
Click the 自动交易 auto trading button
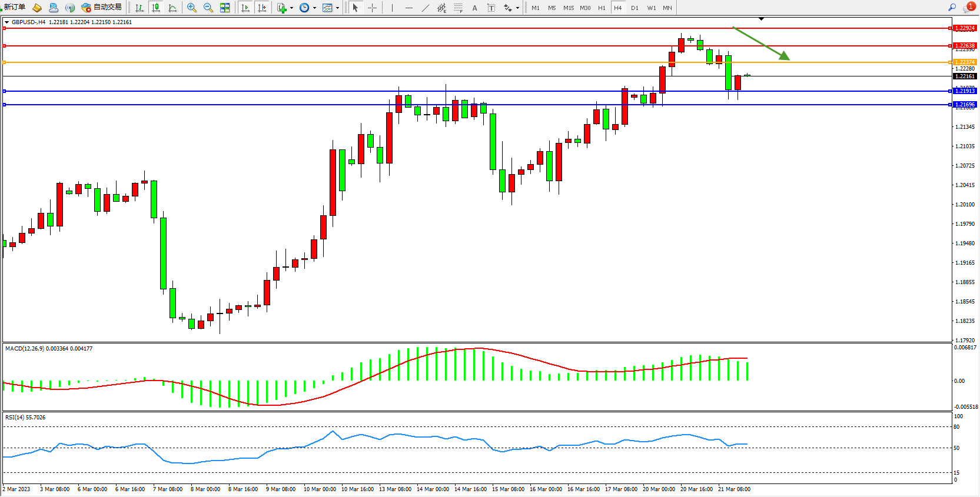102,8
